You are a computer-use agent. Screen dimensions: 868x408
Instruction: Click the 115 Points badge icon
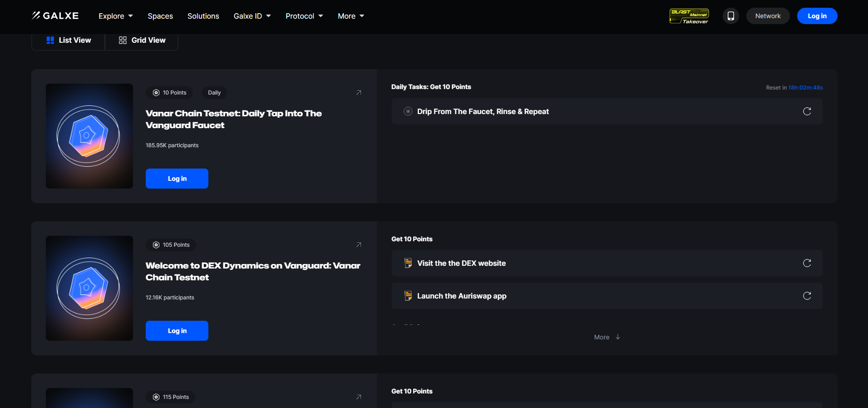point(156,397)
